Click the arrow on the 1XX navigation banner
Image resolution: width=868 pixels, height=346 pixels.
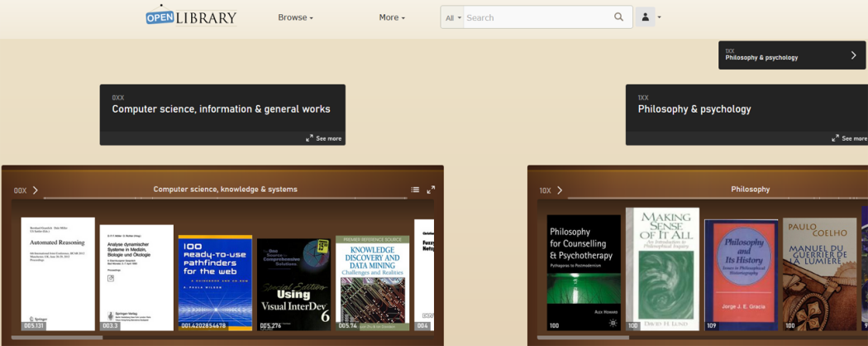pos(853,55)
